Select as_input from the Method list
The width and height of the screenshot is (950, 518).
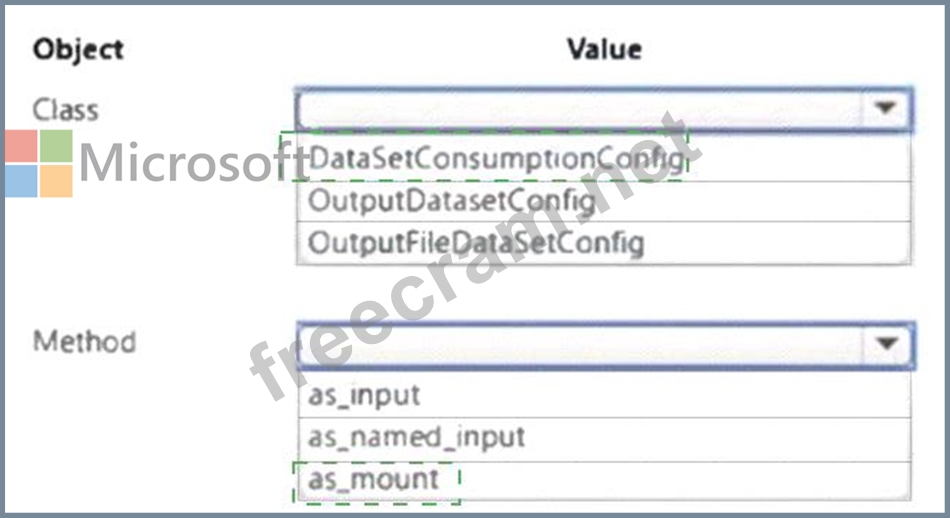364,395
